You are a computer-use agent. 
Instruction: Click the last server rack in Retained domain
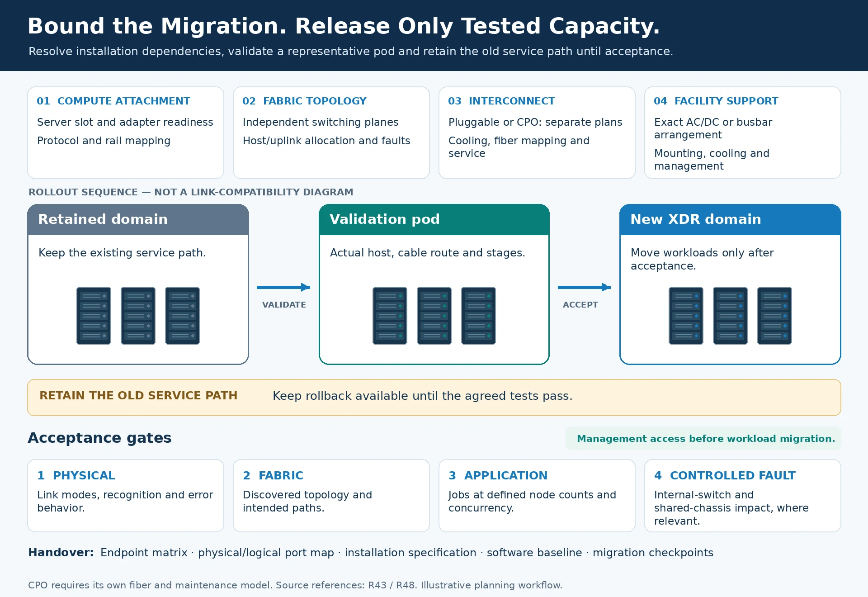pos(182,316)
